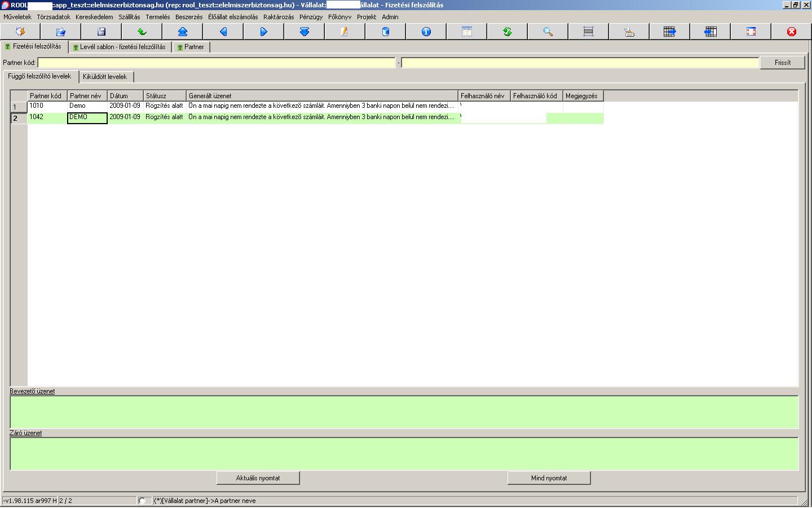Go to next record with right arrow
The height and width of the screenshot is (508, 812).
click(264, 32)
